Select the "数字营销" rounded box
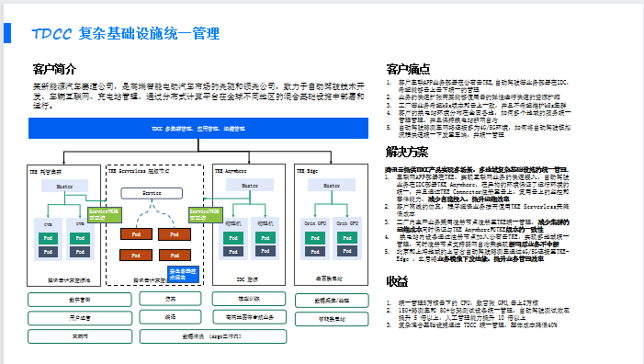Image resolution: width=644 pixels, height=364 pixels. pos(80,300)
